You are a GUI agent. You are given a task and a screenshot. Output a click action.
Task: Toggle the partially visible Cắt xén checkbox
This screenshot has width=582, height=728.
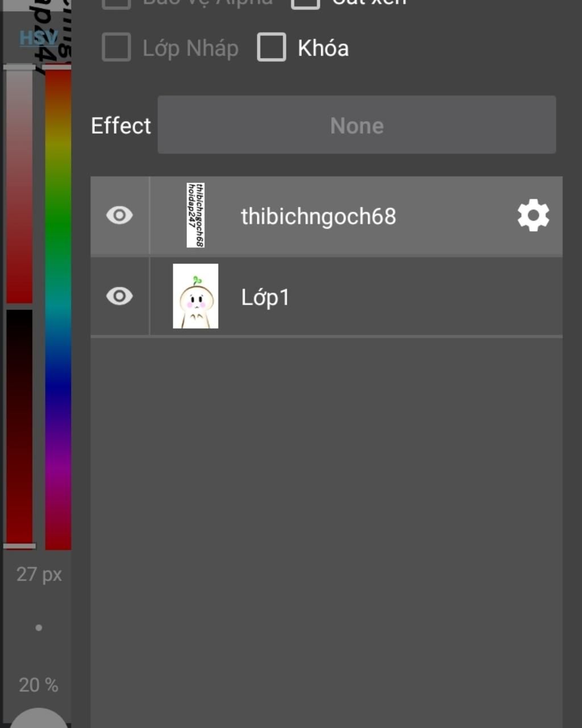coord(306,3)
